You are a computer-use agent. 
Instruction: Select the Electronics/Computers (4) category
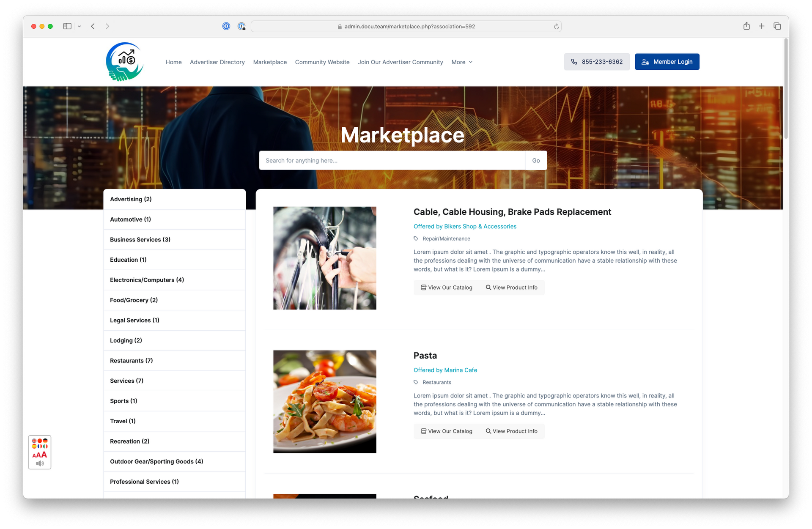(174, 280)
